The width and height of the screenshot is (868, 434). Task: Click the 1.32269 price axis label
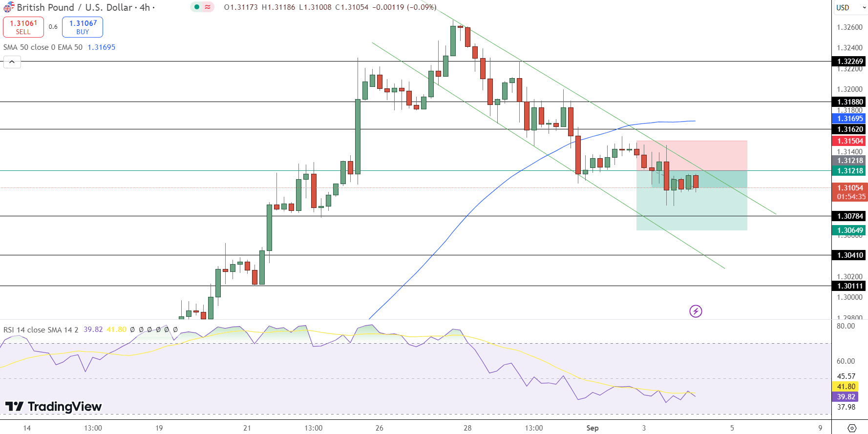[x=850, y=62]
